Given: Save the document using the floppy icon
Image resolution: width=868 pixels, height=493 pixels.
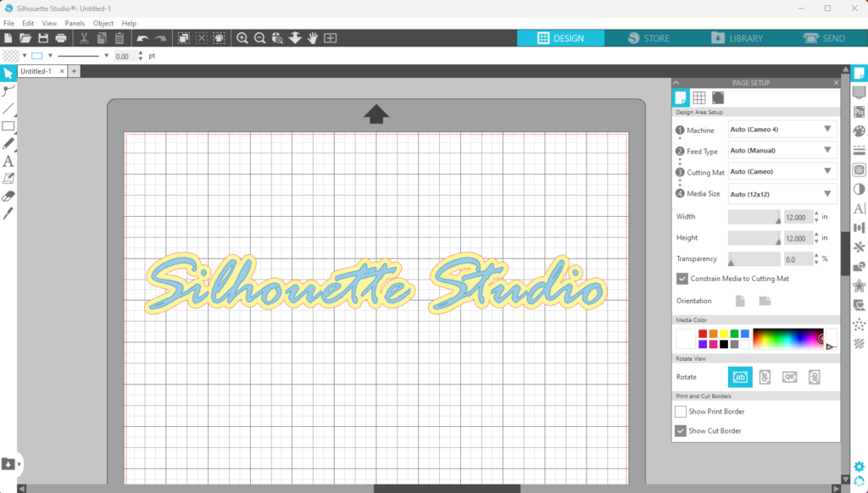Looking at the screenshot, I should pyautogui.click(x=43, y=38).
